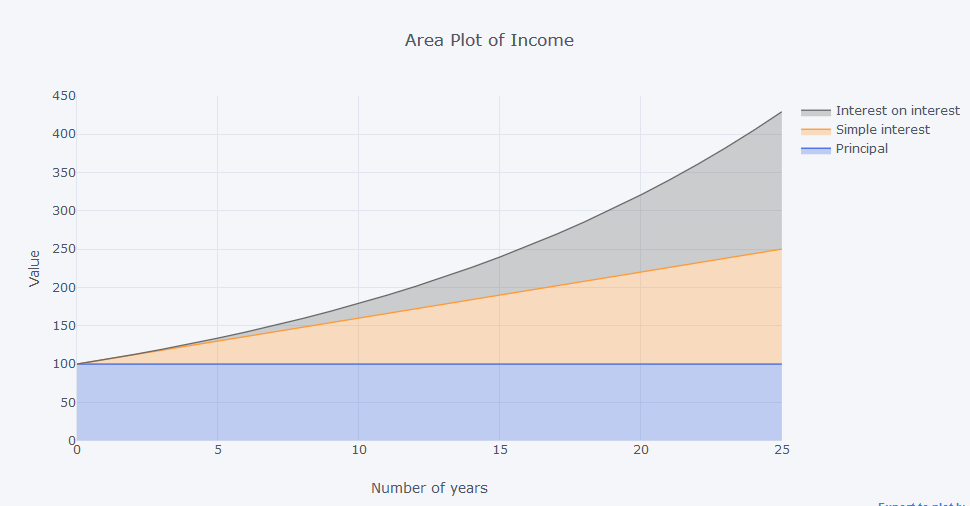Select the 'Number of years' x-axis title

coord(429,488)
